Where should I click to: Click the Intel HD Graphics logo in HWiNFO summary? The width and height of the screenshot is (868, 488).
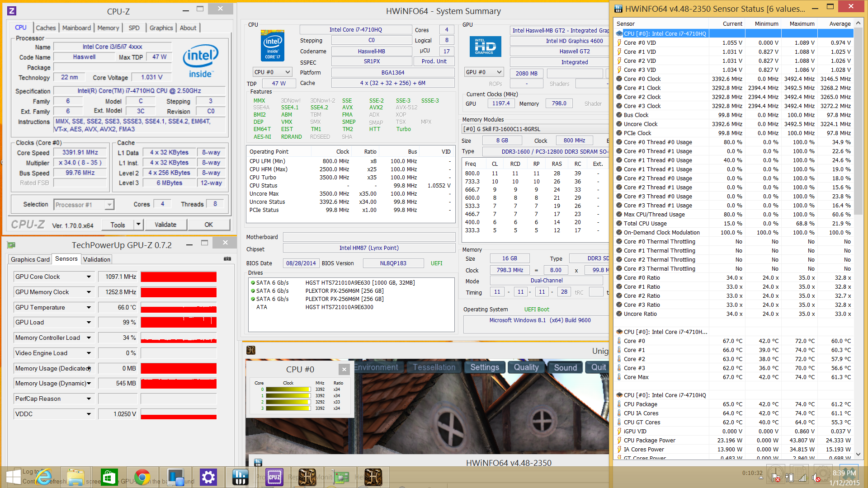point(485,47)
